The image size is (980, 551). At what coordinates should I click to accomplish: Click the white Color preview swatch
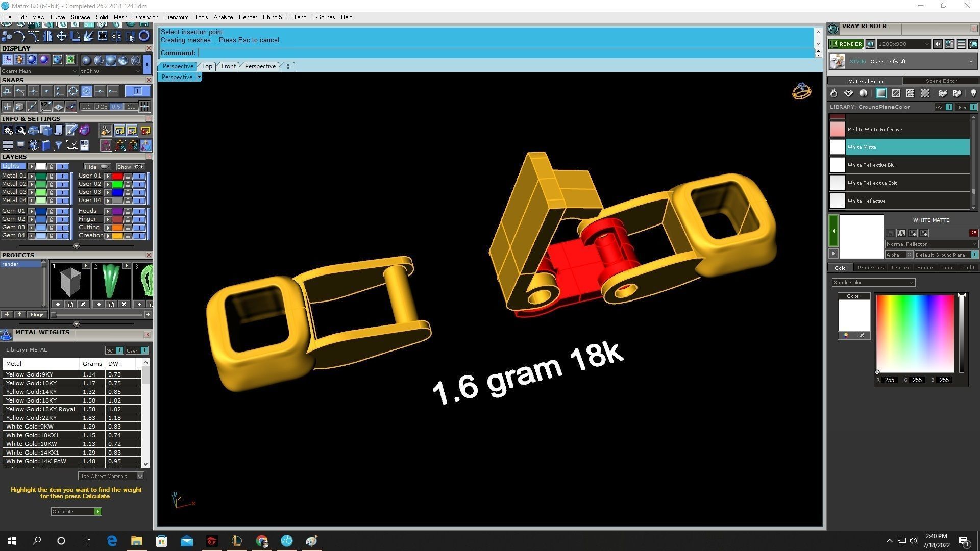(853, 315)
